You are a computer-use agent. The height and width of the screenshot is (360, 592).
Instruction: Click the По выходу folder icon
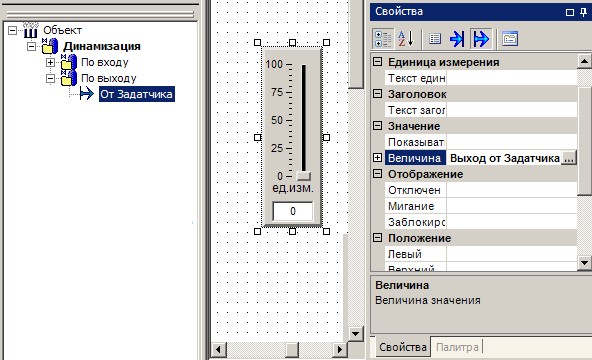(x=69, y=78)
